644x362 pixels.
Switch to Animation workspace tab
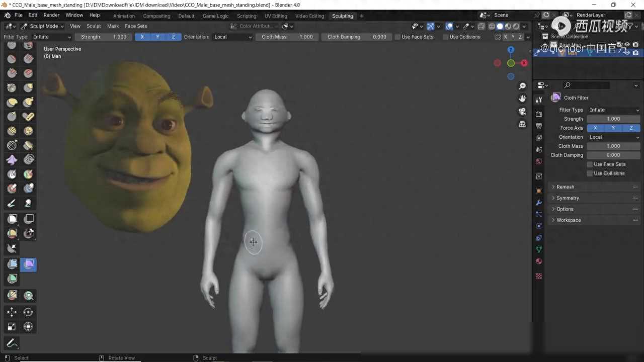124,16
